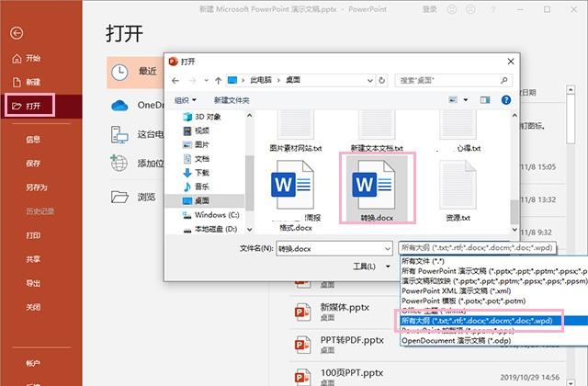The image size is (588, 386).
Task: Select 新建 in the sidebar
Action: [27, 82]
